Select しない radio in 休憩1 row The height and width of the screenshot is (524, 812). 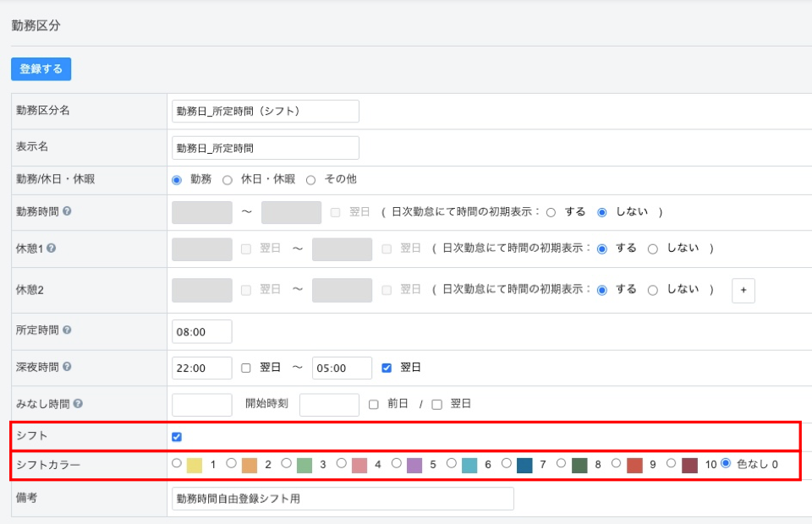tap(652, 249)
